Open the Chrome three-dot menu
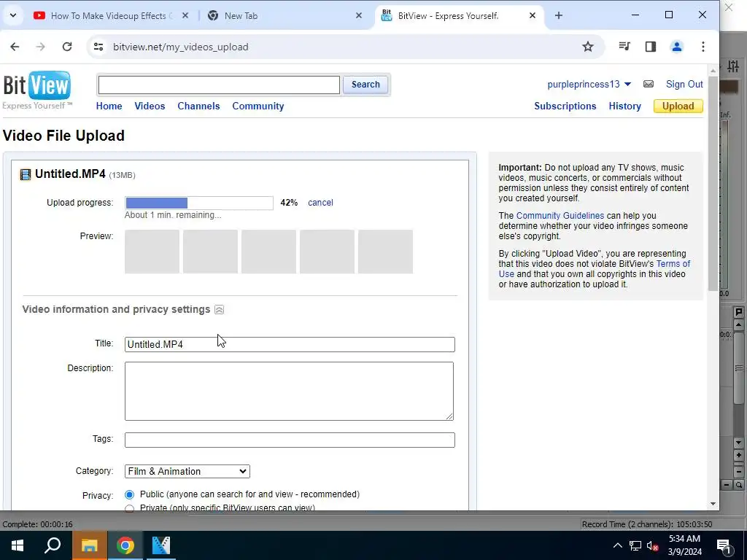Screen dimensions: 747x560 (703, 47)
